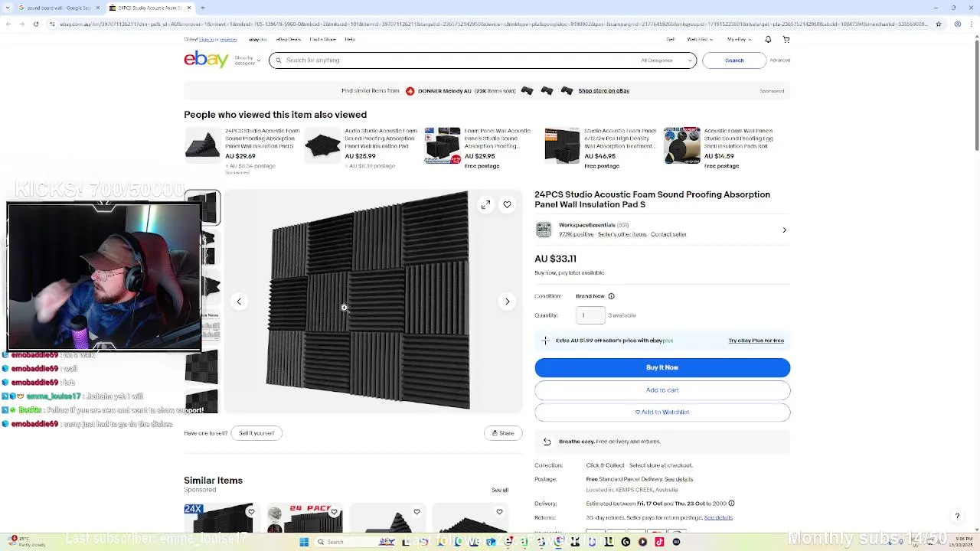Open the Brand New condition info icon
Screen dimensions: 980x551
coord(611,296)
